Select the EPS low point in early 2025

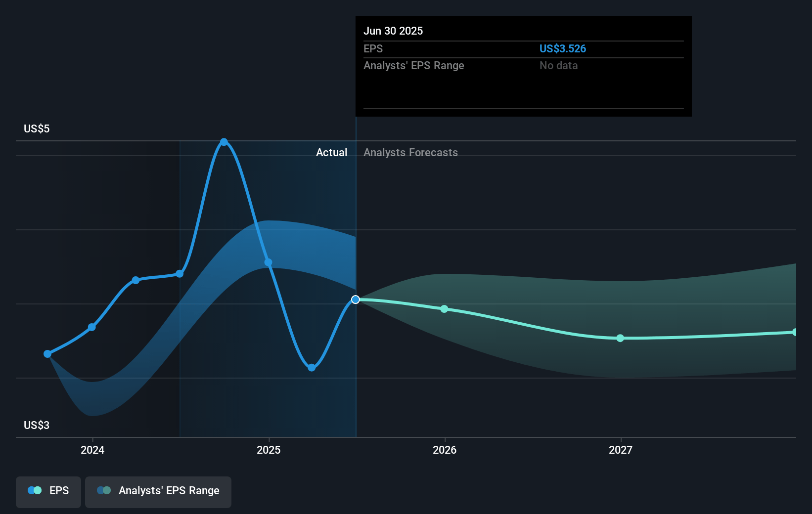pyautogui.click(x=312, y=368)
